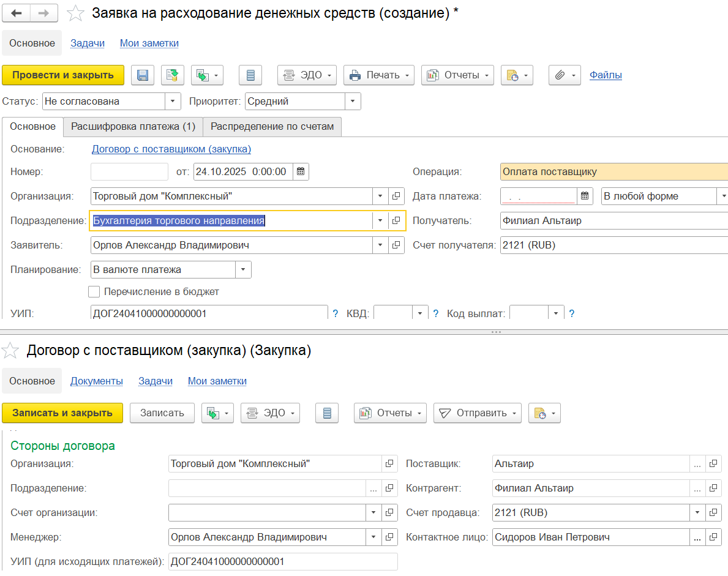
Task: Open the Распределение по счетам tab
Action: click(272, 127)
